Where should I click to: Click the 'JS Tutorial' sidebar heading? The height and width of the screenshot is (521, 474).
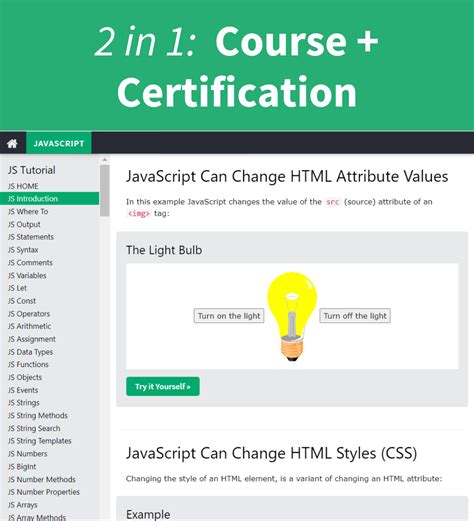(x=32, y=170)
